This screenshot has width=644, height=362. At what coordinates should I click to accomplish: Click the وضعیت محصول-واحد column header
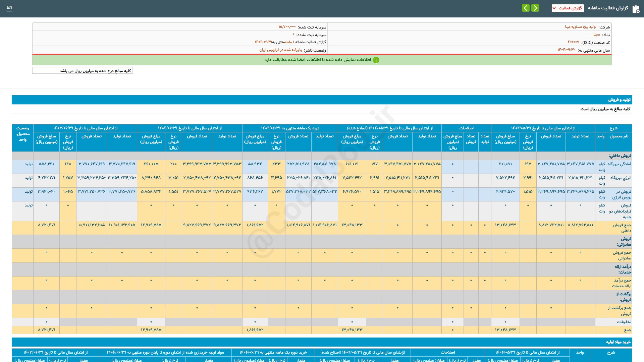[x=22, y=134]
